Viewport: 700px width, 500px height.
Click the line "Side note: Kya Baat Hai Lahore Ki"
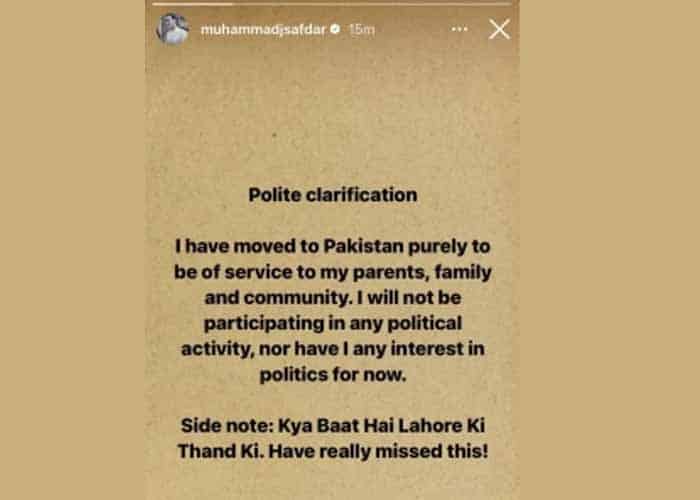[332, 428]
